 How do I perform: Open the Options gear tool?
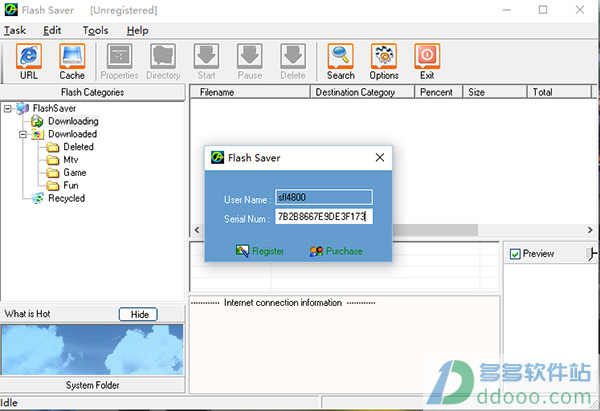click(384, 62)
